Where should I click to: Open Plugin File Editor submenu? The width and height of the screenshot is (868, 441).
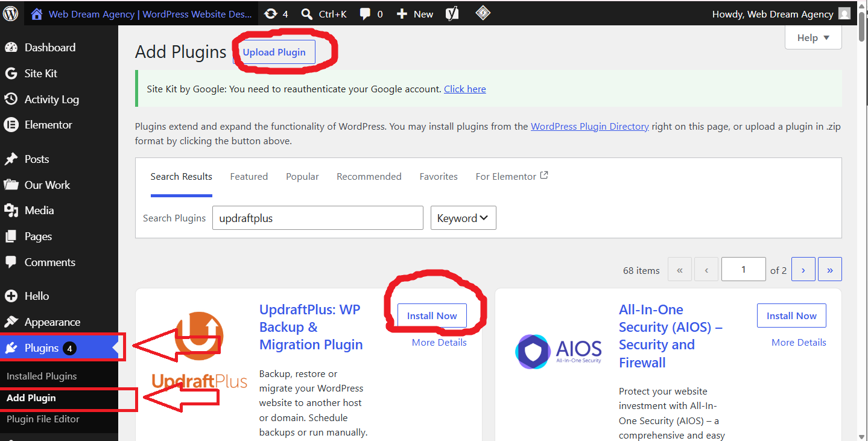pyautogui.click(x=43, y=419)
